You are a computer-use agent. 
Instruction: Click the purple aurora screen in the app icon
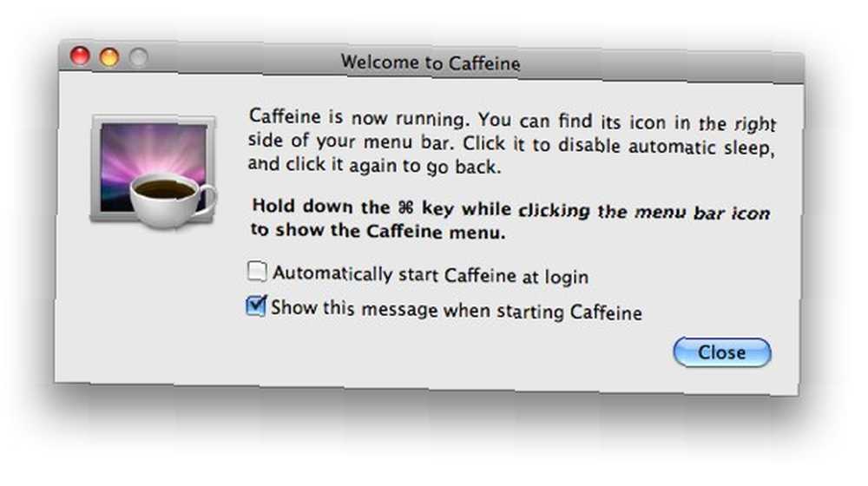[x=154, y=152]
